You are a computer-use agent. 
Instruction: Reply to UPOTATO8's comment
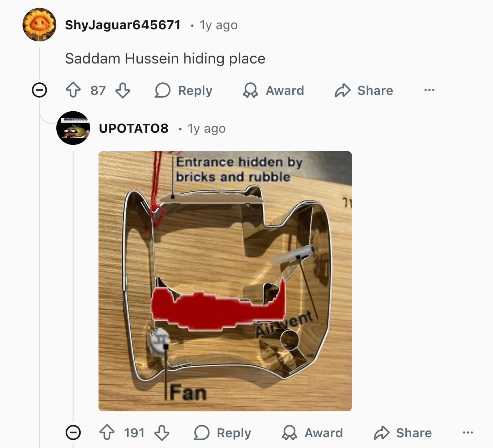point(223,433)
